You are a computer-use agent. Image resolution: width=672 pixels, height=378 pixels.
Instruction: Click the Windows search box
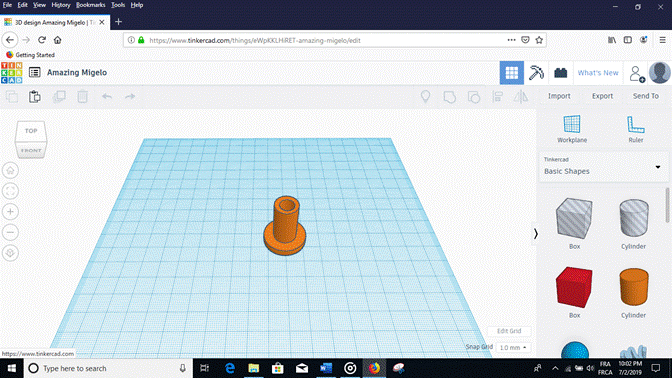tap(108, 368)
